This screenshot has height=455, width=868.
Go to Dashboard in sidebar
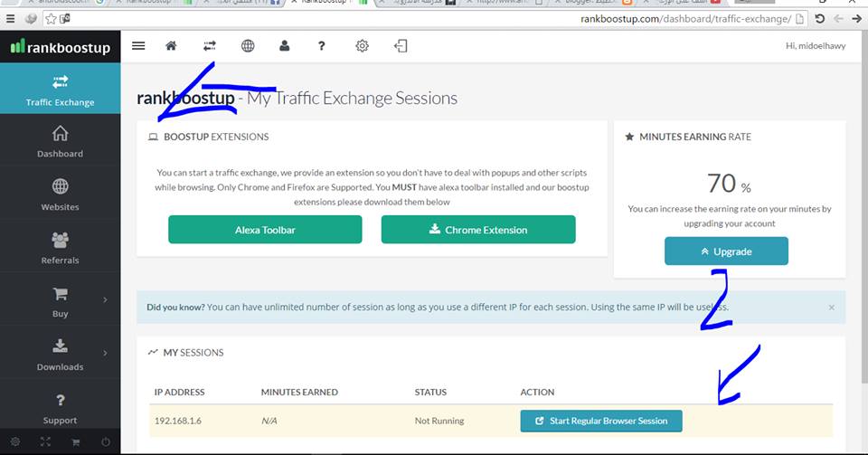(60, 142)
